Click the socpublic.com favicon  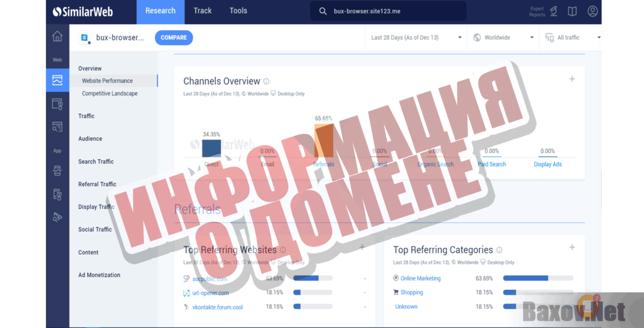tap(186, 279)
